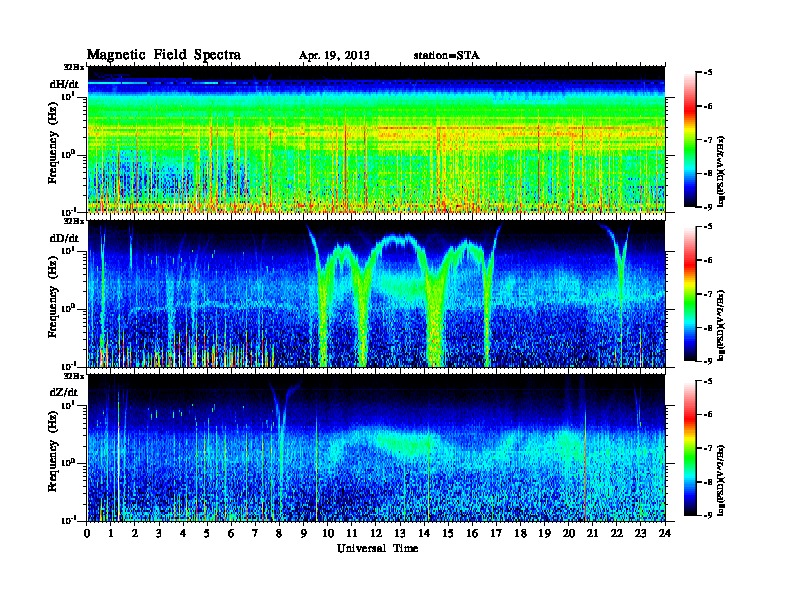The height and width of the screenshot is (612, 792).
Task: Click hour tick label "15" on time axis
Action: tap(448, 533)
